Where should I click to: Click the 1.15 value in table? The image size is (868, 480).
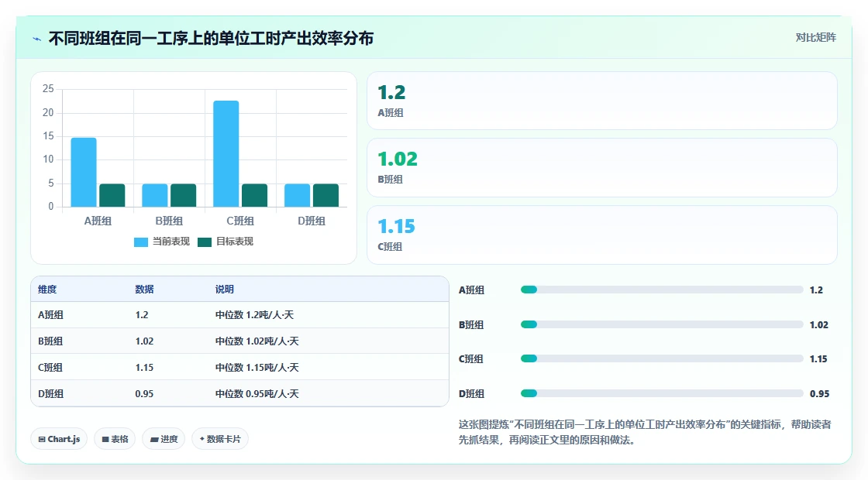[x=144, y=368]
